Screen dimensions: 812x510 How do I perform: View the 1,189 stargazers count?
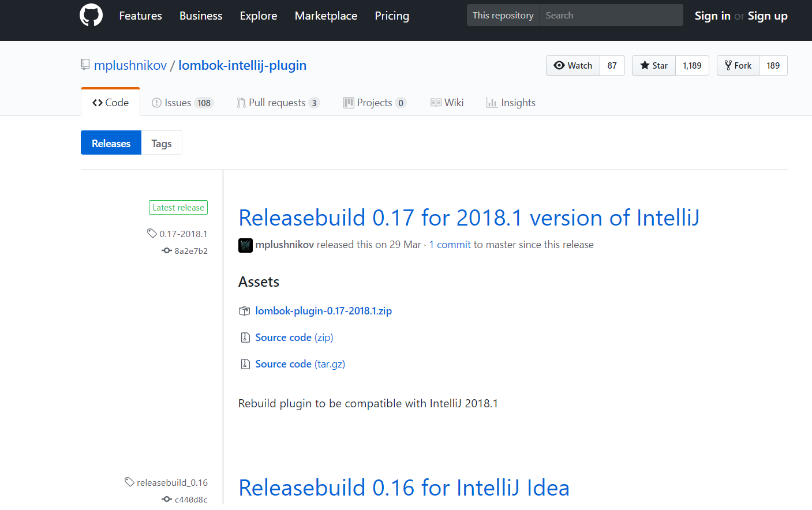tap(692, 65)
